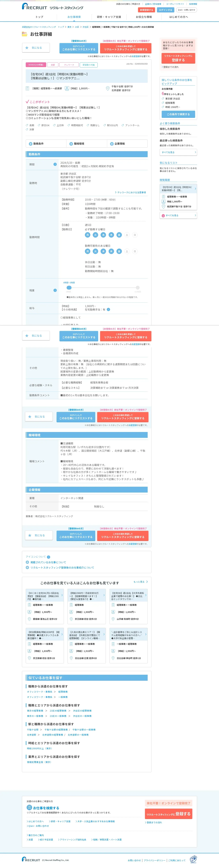Click the help icon in 期間 row

pos(55,164)
